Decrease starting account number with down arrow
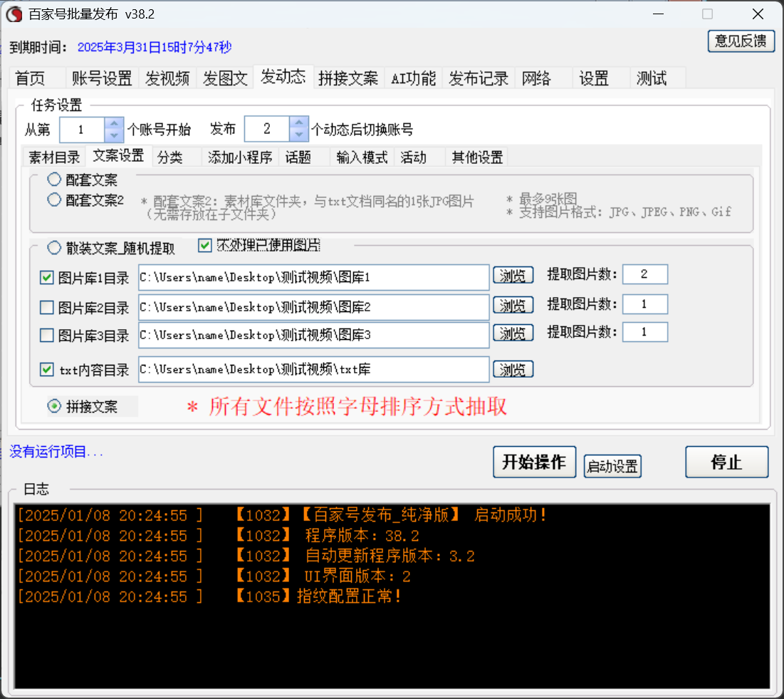 click(114, 135)
